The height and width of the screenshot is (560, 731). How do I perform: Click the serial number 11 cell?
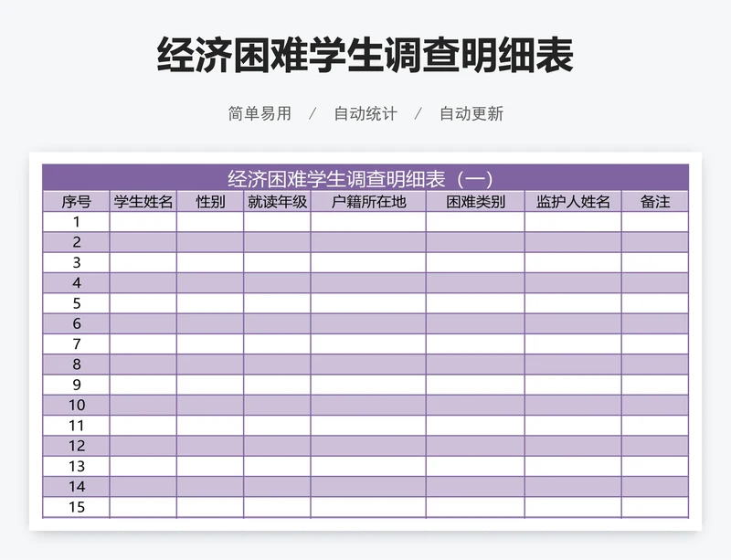(76, 426)
